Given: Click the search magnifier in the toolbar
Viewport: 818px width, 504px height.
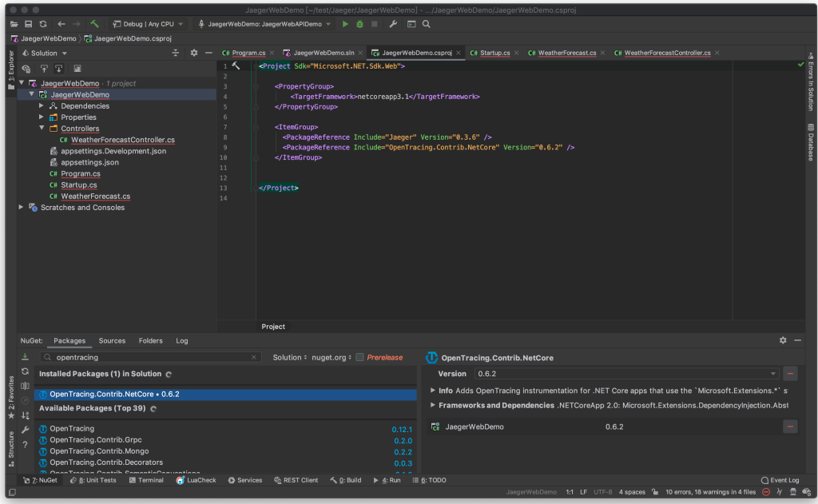Looking at the screenshot, I should [427, 24].
